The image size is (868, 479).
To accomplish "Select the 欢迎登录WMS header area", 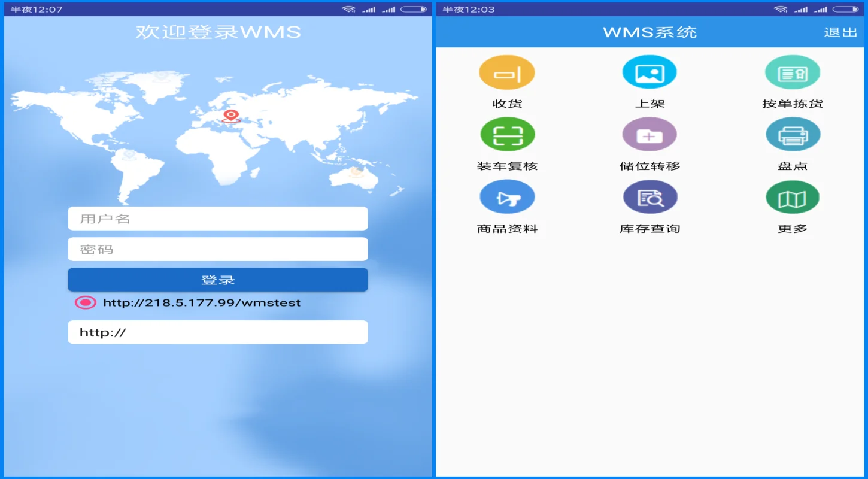I will [x=217, y=32].
